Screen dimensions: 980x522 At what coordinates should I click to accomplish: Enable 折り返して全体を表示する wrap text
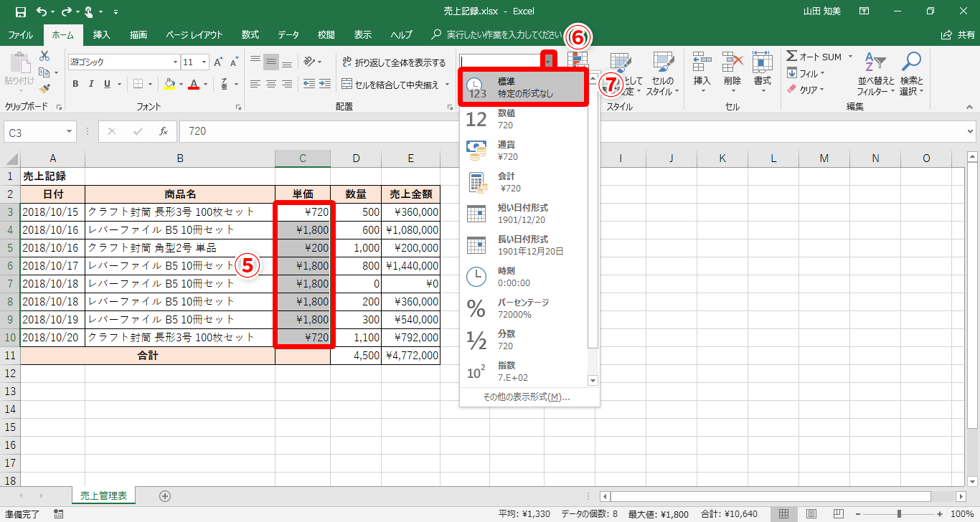[x=394, y=62]
